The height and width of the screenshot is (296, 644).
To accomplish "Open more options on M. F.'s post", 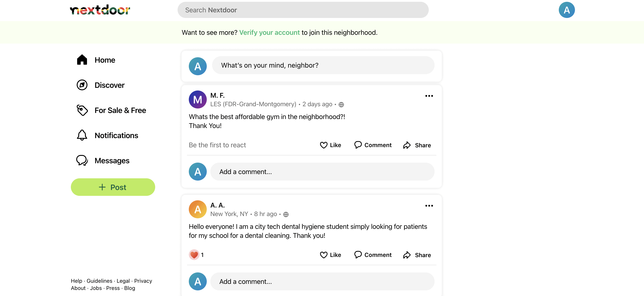I will click(429, 96).
